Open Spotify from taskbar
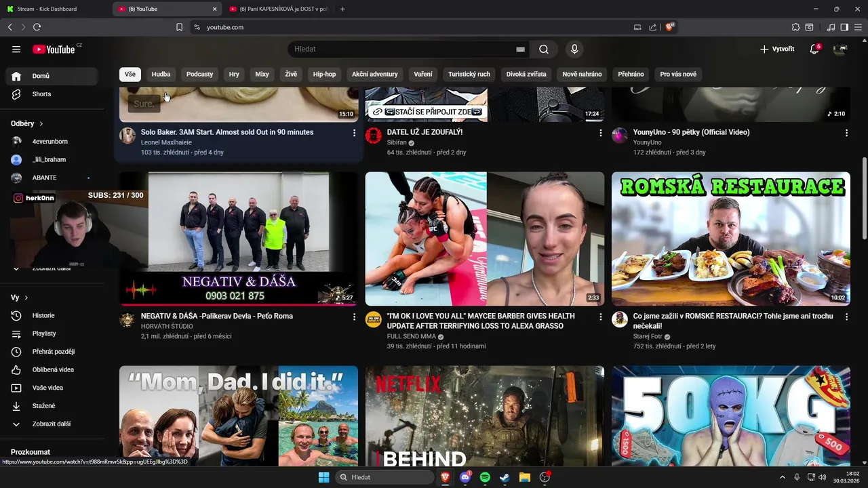 (485, 477)
